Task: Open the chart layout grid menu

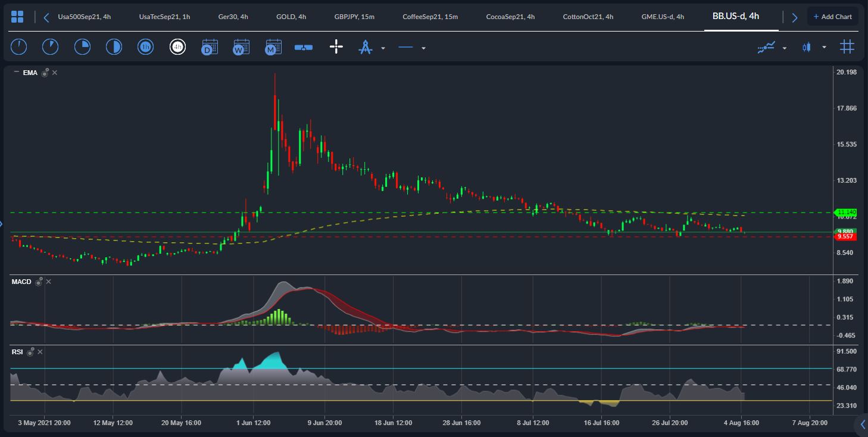Action: click(x=17, y=17)
